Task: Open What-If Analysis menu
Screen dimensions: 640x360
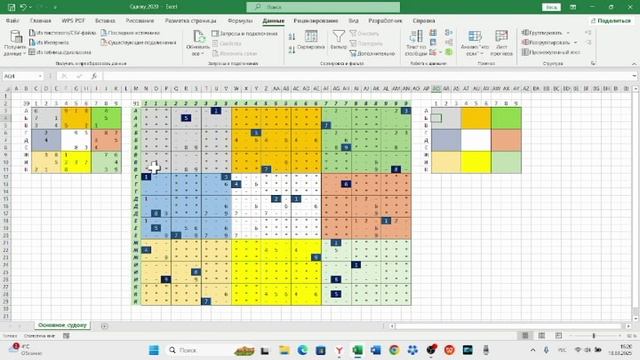Action: point(474,42)
